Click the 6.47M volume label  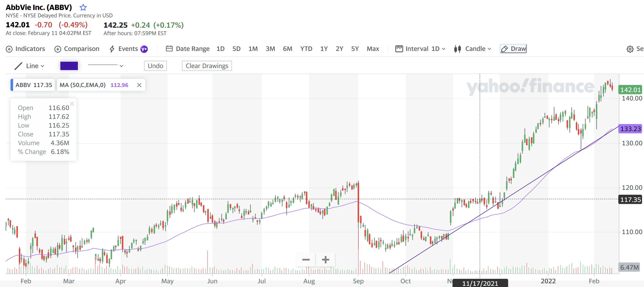[x=629, y=267]
